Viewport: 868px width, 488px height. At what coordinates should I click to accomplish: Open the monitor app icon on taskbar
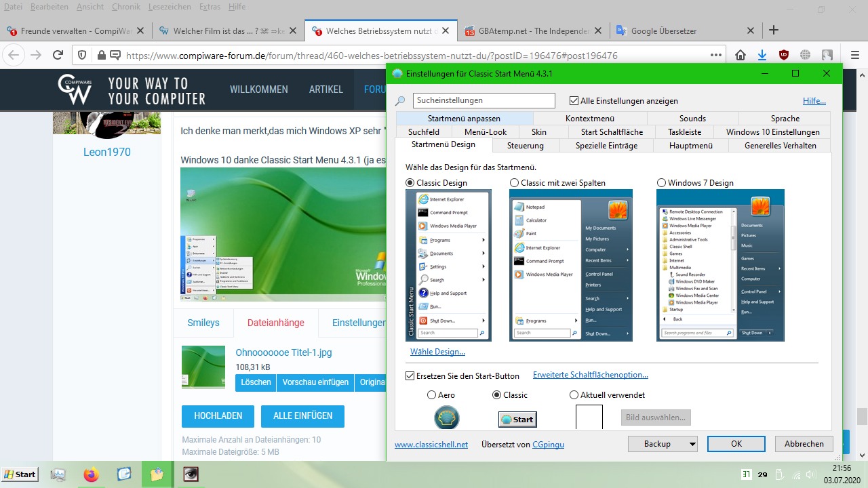tap(58, 475)
